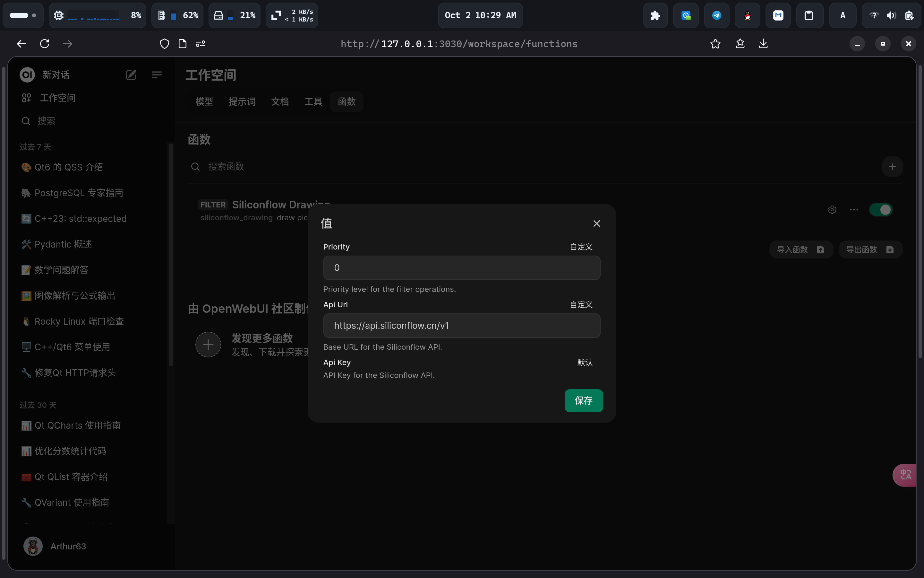Open extensions puzzle tray icon

click(x=655, y=15)
